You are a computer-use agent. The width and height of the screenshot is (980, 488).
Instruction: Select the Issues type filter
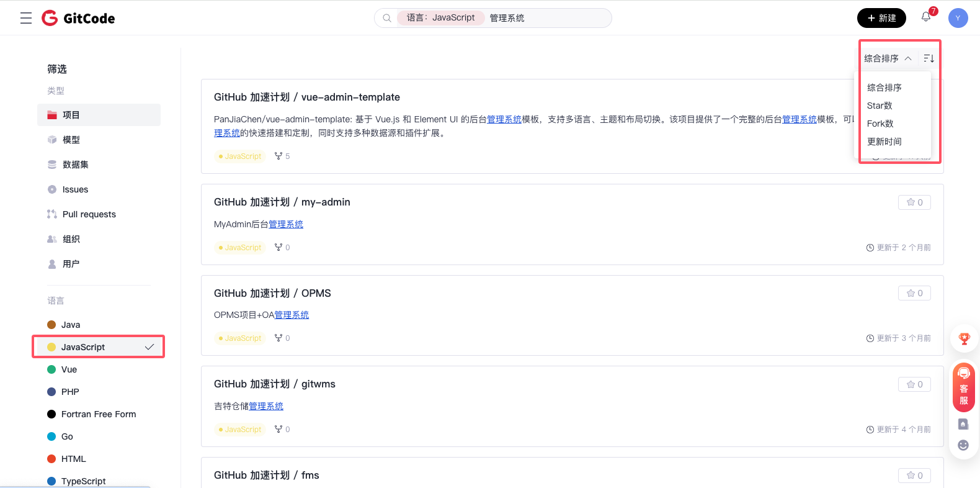point(75,189)
